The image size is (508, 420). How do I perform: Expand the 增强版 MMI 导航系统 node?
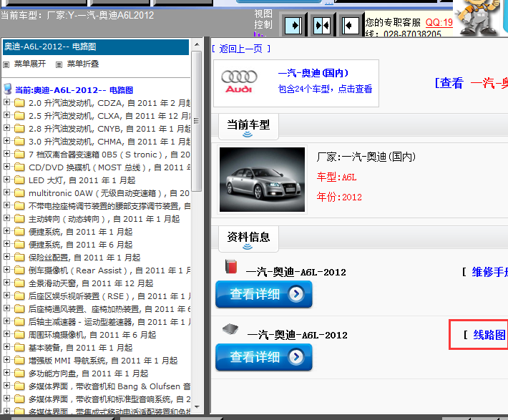(x=6, y=360)
